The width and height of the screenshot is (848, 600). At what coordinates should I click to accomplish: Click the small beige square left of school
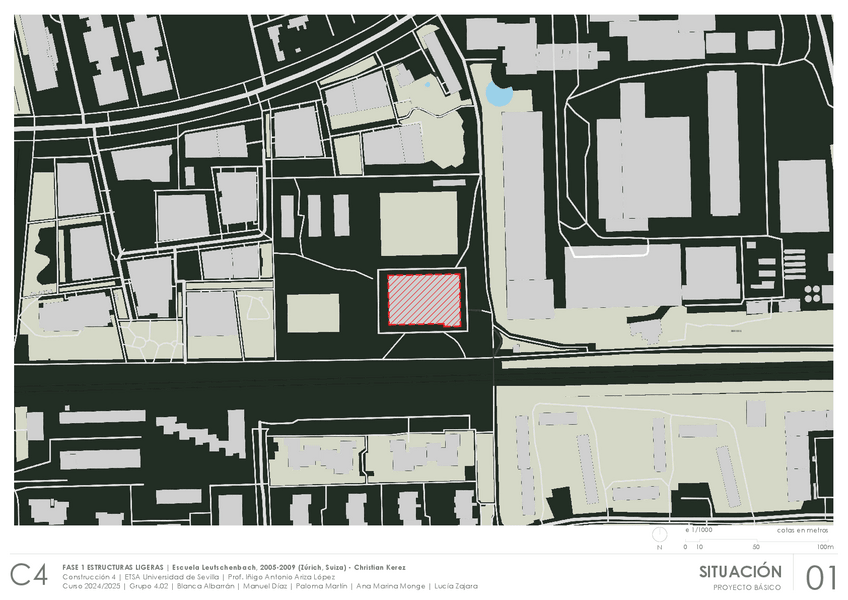[x=313, y=313]
